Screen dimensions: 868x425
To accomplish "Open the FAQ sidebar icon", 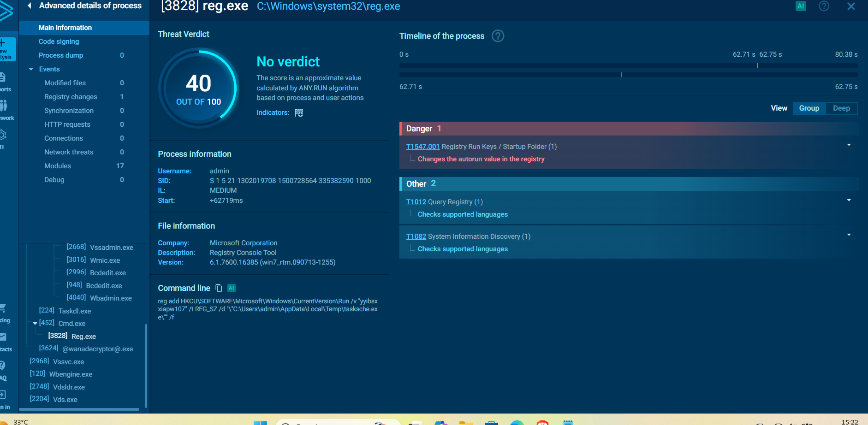I will (4, 371).
